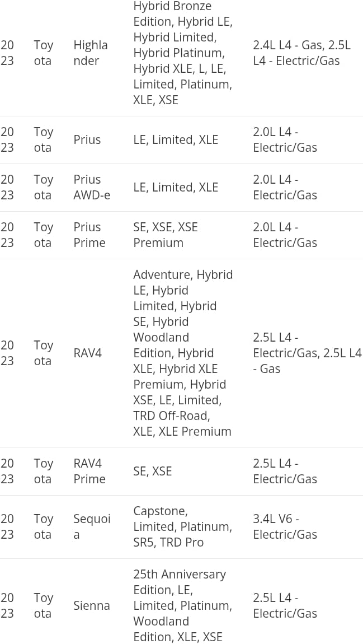Select the RAV4 Prime SE, XSE trims
Viewport: 363px width, 644px height.
(x=153, y=471)
